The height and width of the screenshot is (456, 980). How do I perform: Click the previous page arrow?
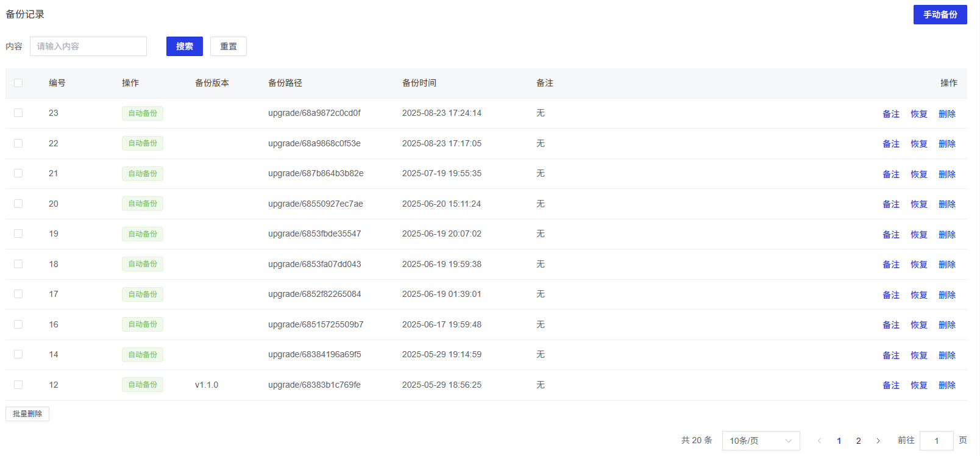click(819, 441)
